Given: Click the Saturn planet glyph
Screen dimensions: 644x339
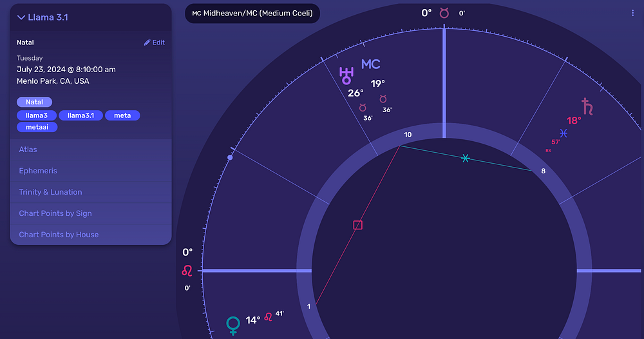Looking at the screenshot, I should pyautogui.click(x=587, y=106).
